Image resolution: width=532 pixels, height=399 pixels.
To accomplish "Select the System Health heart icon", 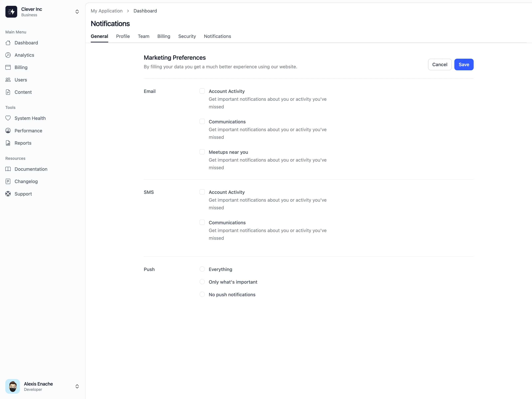I will [8, 118].
